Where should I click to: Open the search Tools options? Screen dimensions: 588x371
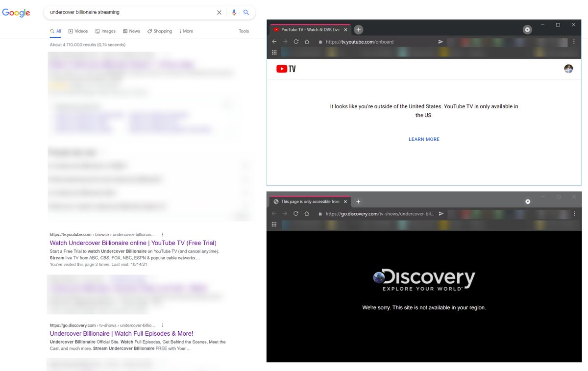(x=244, y=31)
